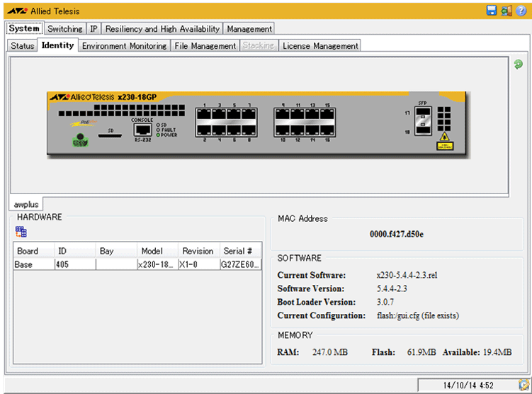Image resolution: width=532 pixels, height=394 pixels.
Task: Switch to Environment Monitoring sub-tab
Action: tap(124, 46)
